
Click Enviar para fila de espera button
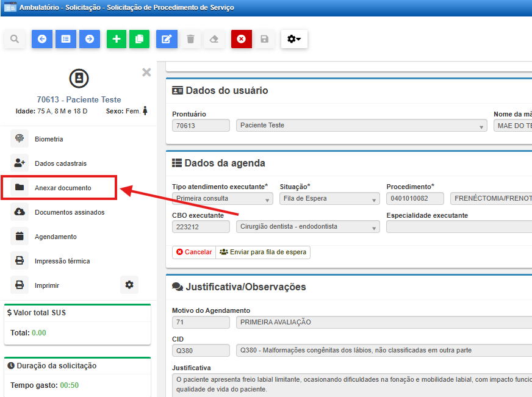tap(263, 252)
